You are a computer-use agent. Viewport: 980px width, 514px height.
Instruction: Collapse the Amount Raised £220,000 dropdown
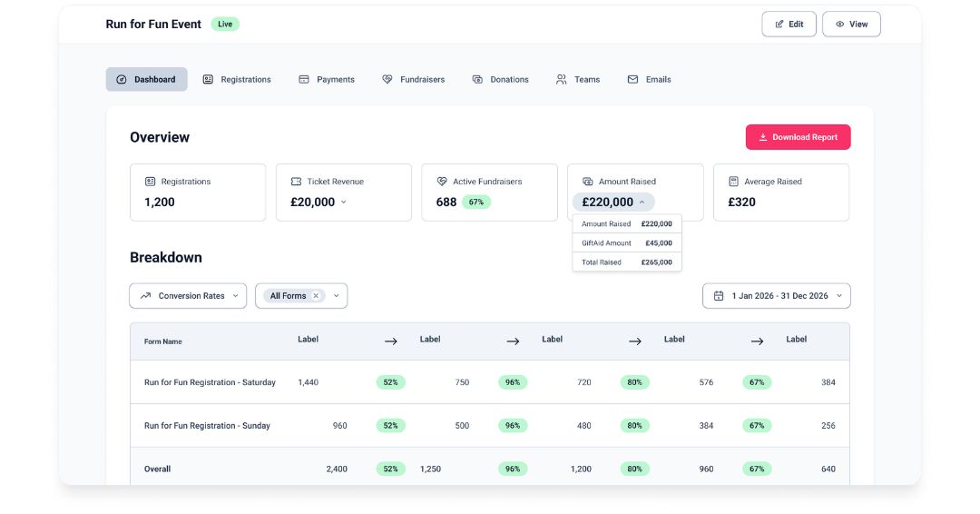pyautogui.click(x=613, y=202)
